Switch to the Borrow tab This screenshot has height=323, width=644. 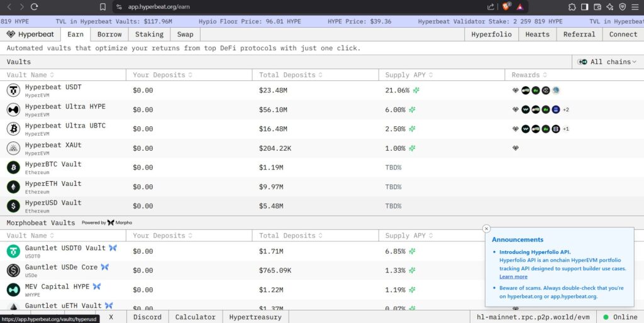coord(109,35)
